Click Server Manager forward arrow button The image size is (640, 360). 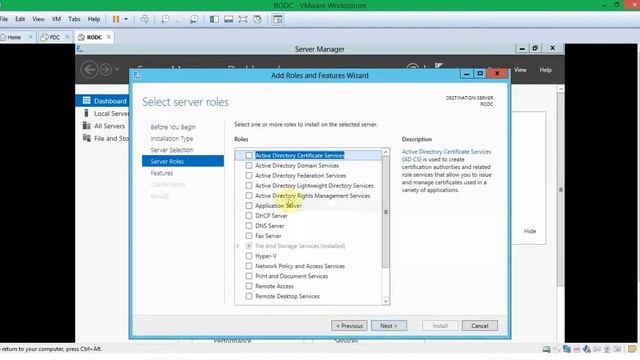(x=105, y=69)
